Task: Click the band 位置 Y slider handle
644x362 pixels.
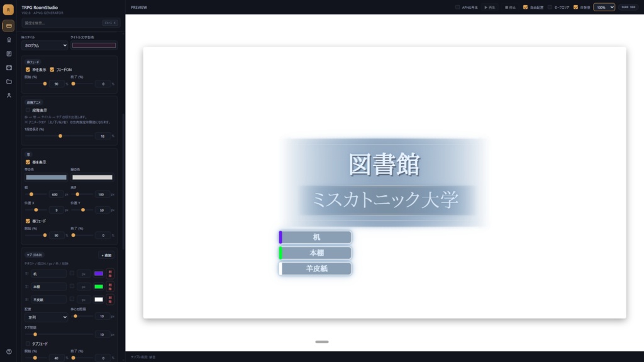Action: [83, 210]
